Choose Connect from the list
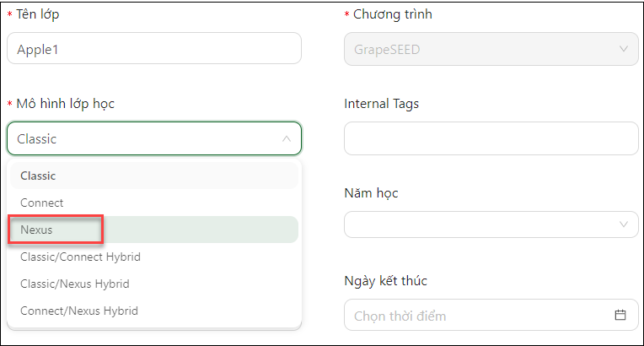Viewport: 644px width, 346px height. click(42, 203)
